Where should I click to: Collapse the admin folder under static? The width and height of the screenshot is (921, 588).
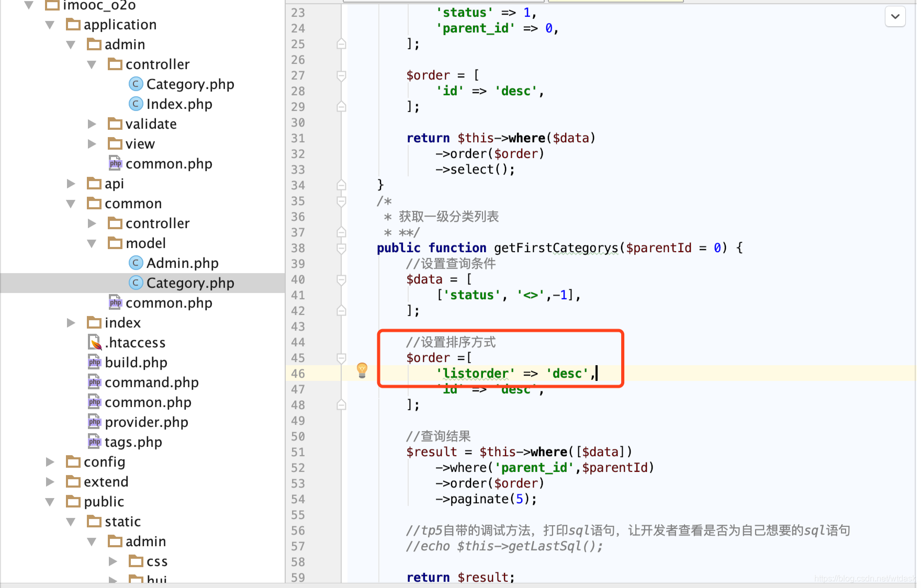[x=92, y=542]
